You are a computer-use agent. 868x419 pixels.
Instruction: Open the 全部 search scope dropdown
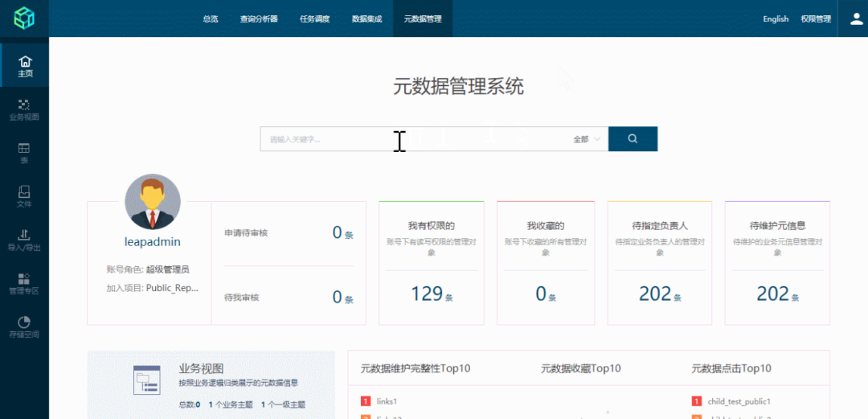click(x=587, y=139)
